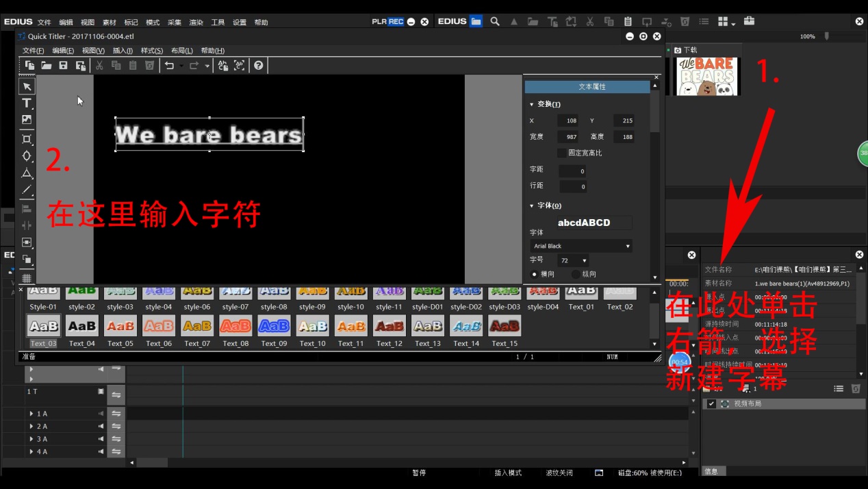Open the Help question-mark icon

(258, 66)
